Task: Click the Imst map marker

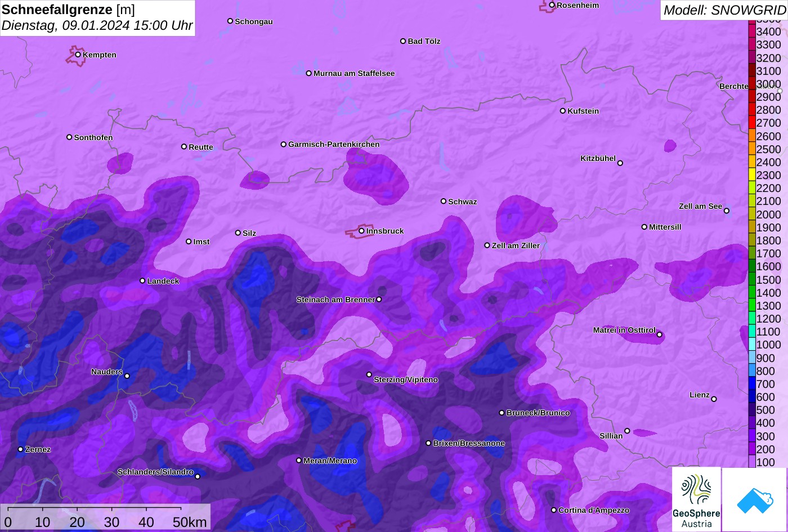Action: tap(189, 242)
